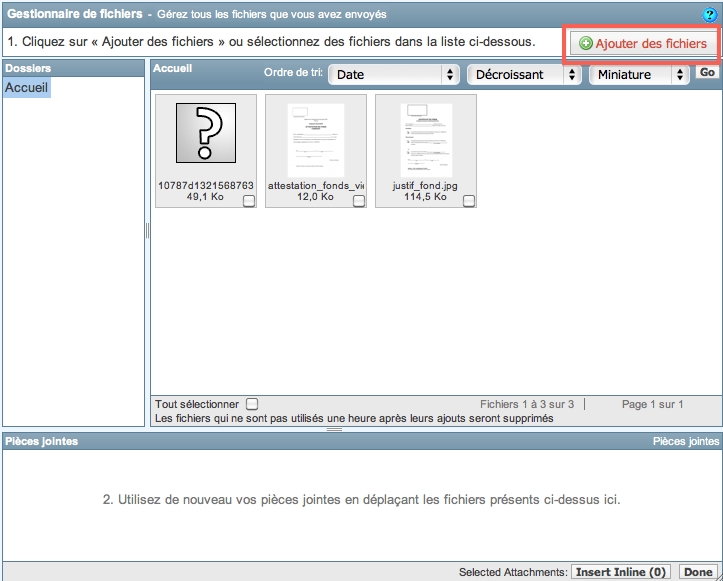723x581 pixels.
Task: Click the green plus icon in Ajouter des fichiers
Action: click(585, 43)
